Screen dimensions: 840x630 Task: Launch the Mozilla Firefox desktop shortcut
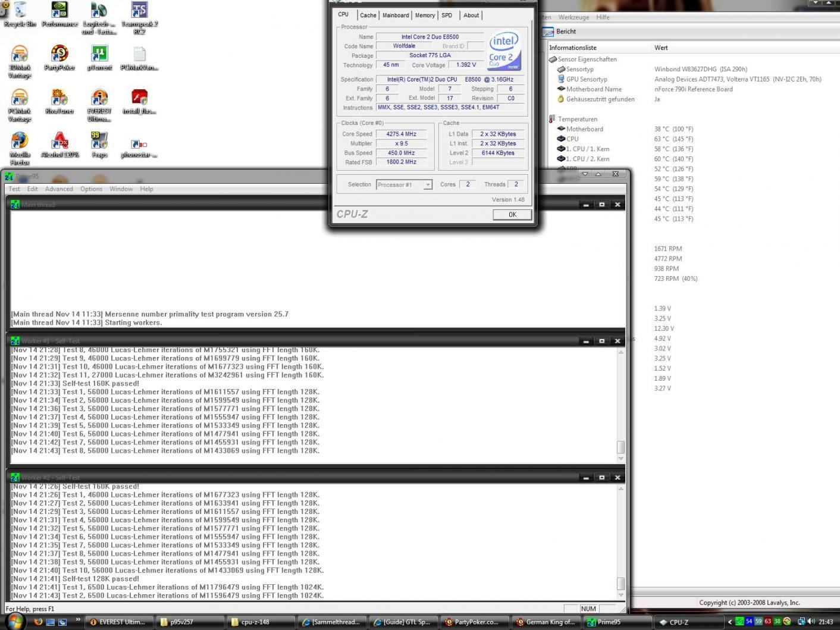[x=20, y=149]
